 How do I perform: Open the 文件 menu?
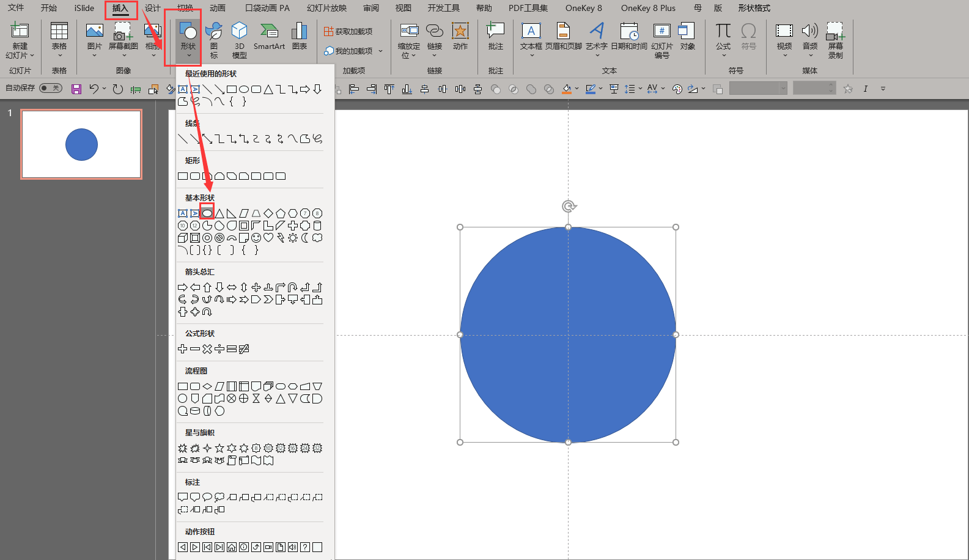tap(16, 8)
